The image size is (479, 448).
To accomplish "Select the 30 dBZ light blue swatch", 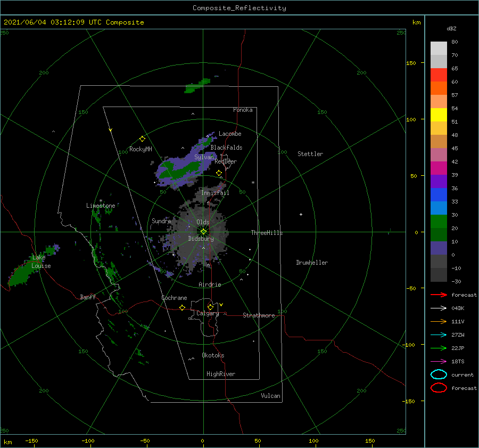I will (x=439, y=208).
